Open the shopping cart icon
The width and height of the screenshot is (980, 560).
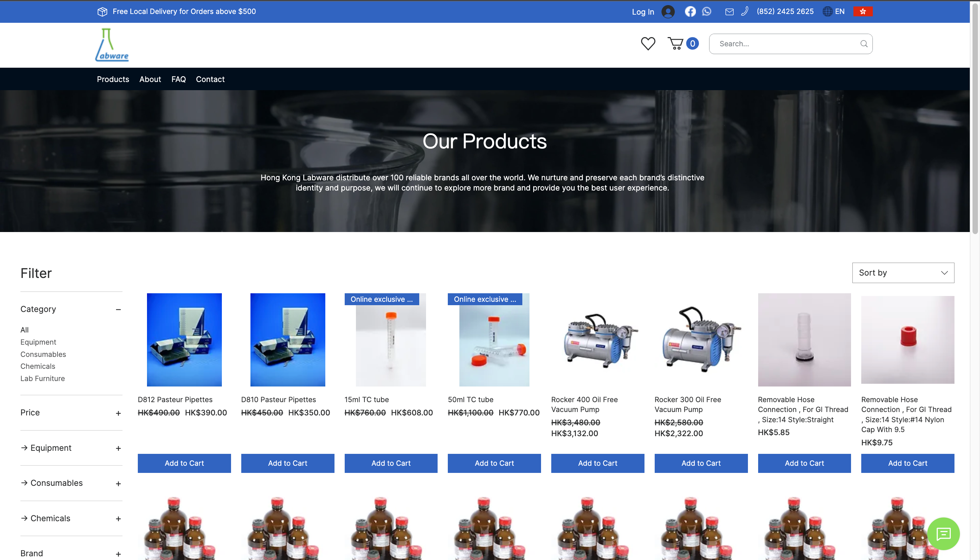pos(676,43)
